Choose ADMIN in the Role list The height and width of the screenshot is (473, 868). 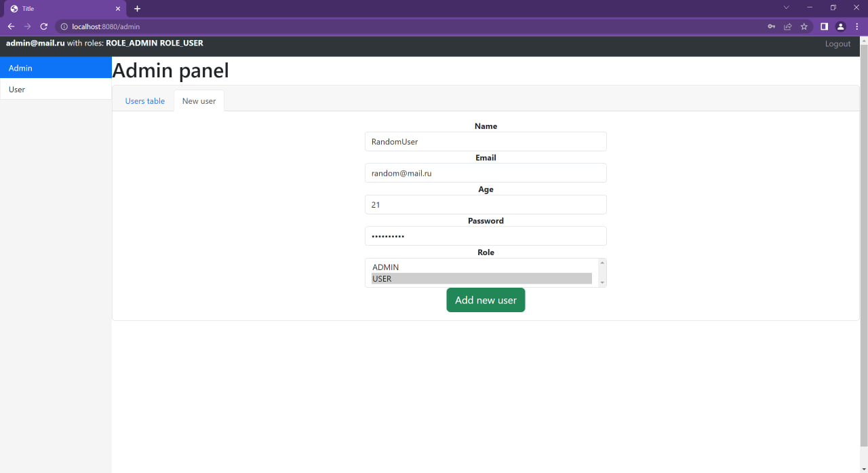click(481, 267)
